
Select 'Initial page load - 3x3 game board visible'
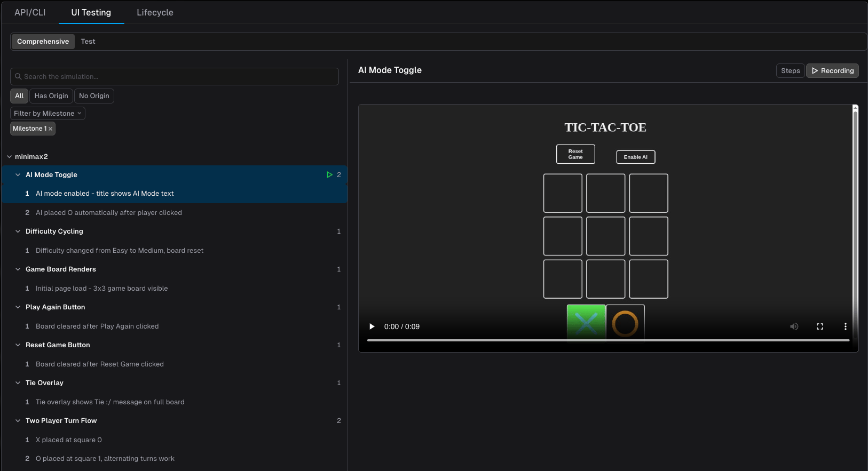[x=175, y=289]
